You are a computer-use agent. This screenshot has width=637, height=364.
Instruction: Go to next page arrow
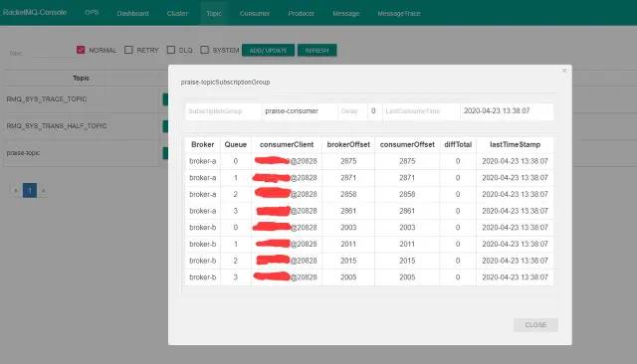[43, 190]
